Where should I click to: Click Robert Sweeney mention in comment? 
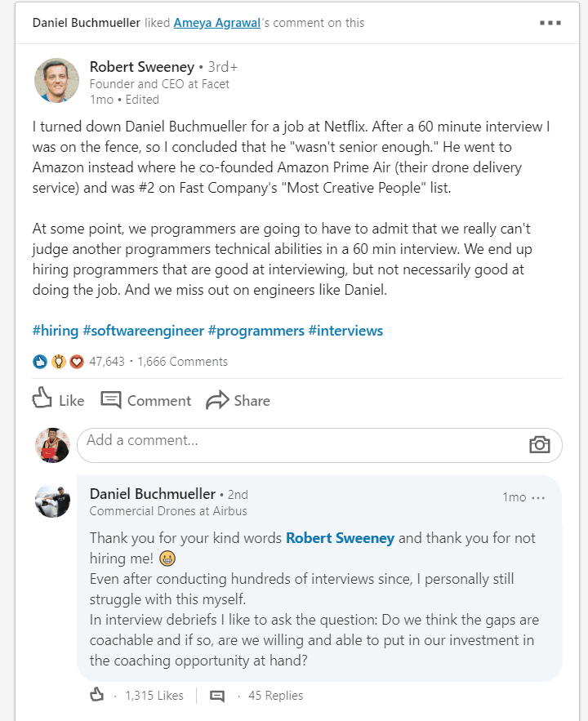pyautogui.click(x=341, y=538)
